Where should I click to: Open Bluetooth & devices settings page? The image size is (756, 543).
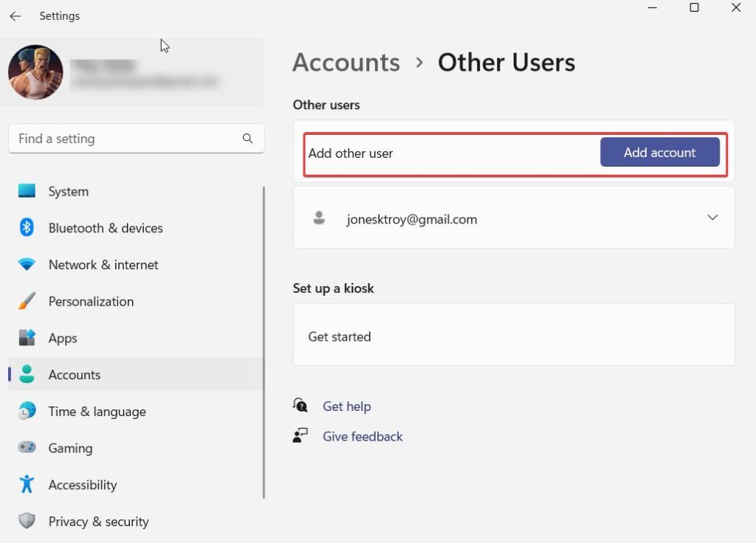pyautogui.click(x=106, y=228)
